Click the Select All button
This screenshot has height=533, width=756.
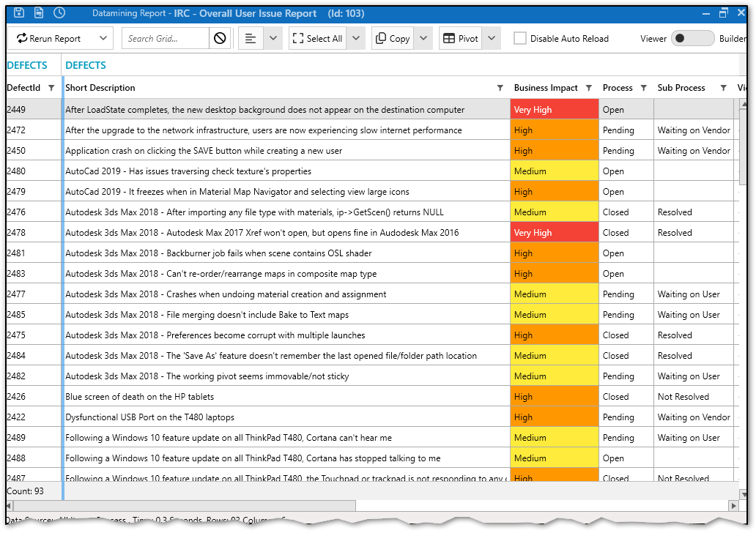(318, 39)
